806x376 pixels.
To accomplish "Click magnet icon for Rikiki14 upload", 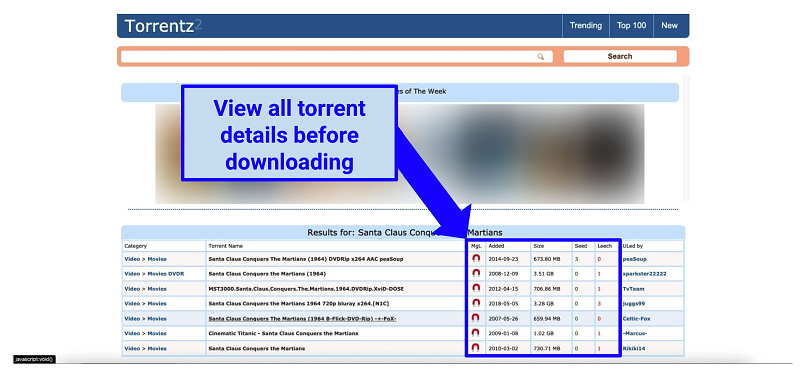I will (x=476, y=348).
